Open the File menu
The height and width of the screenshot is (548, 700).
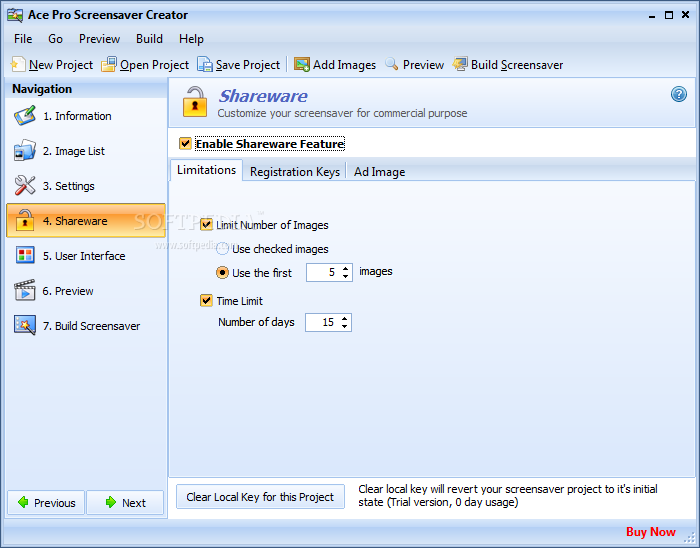[x=23, y=39]
